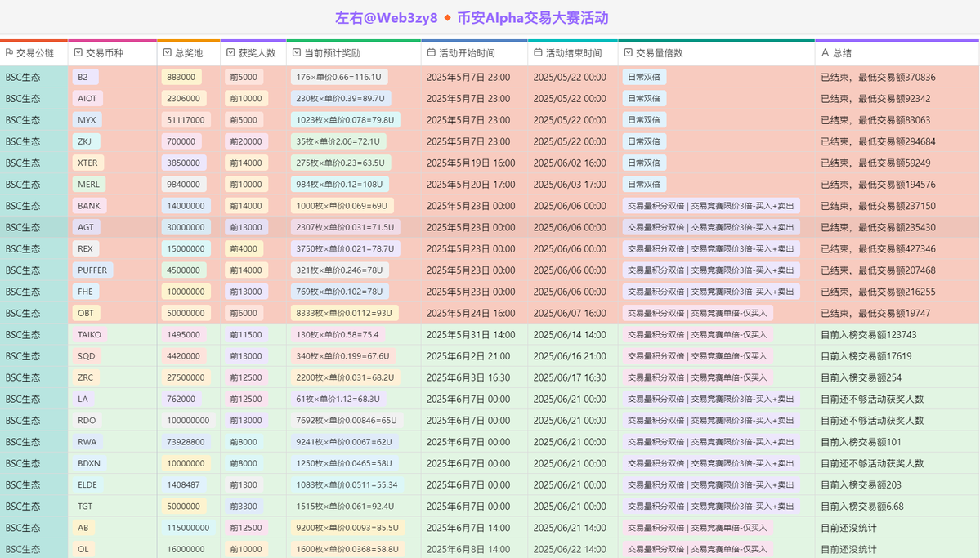
Task: Click multiplier tag in OBT row
Action: (x=697, y=313)
